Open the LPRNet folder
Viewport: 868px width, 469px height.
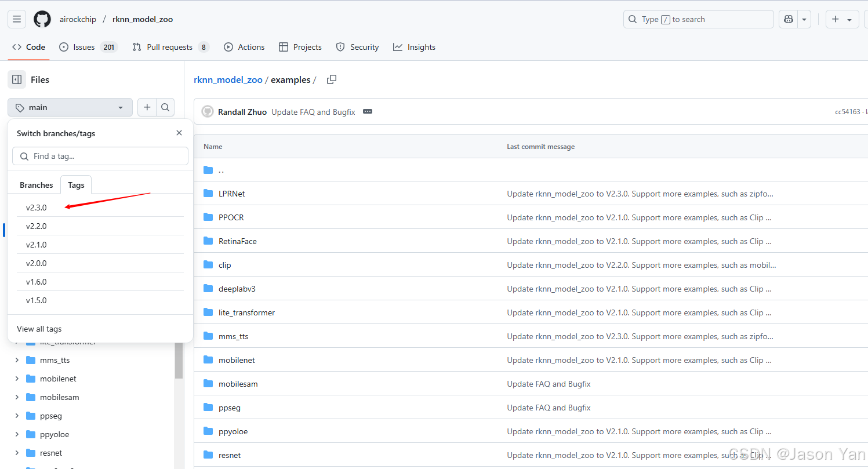[x=231, y=194]
